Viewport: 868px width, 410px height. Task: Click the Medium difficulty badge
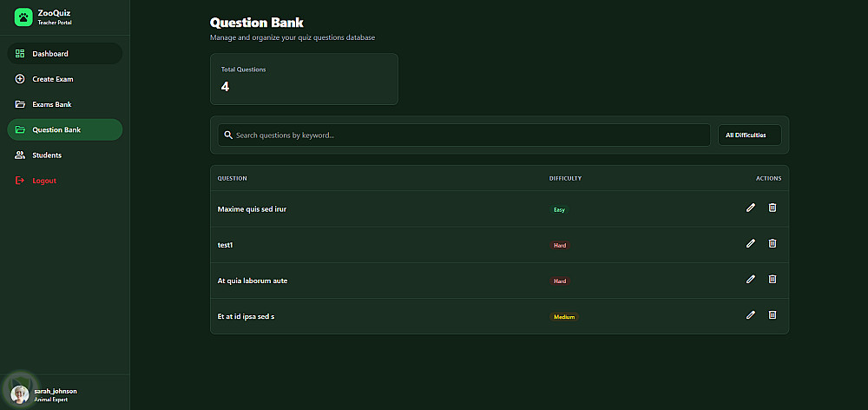coord(564,317)
